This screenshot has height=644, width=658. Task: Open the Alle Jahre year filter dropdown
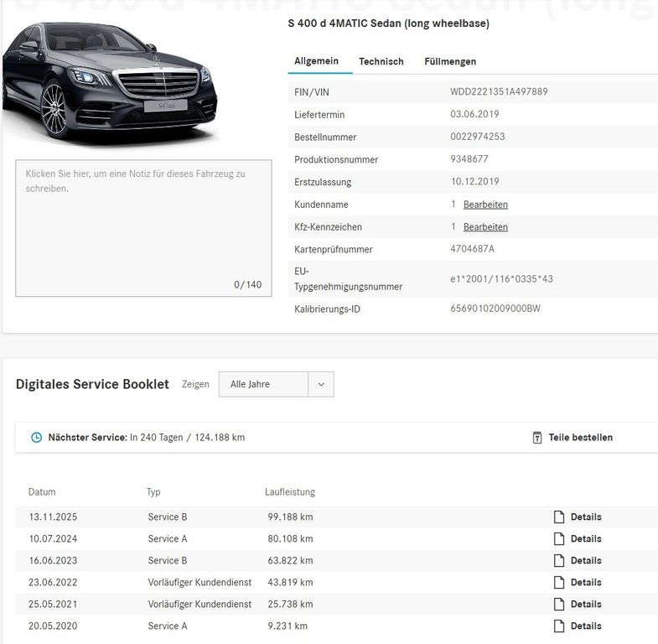264,384
